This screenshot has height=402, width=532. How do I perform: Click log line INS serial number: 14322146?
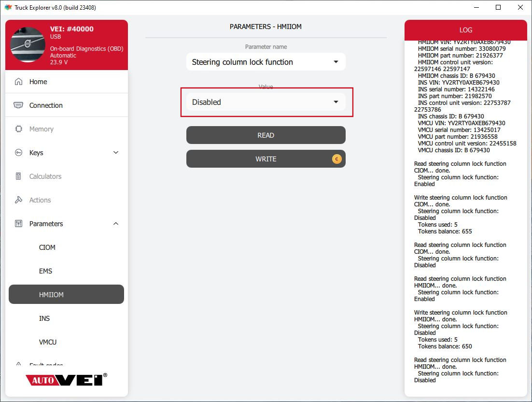click(456, 89)
